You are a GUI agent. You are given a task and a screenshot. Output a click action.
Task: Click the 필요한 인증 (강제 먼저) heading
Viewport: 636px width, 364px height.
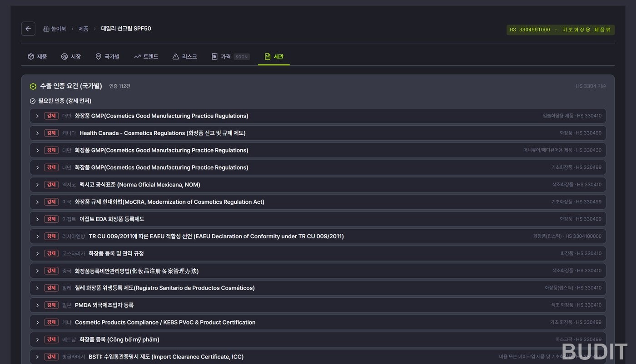tap(65, 101)
